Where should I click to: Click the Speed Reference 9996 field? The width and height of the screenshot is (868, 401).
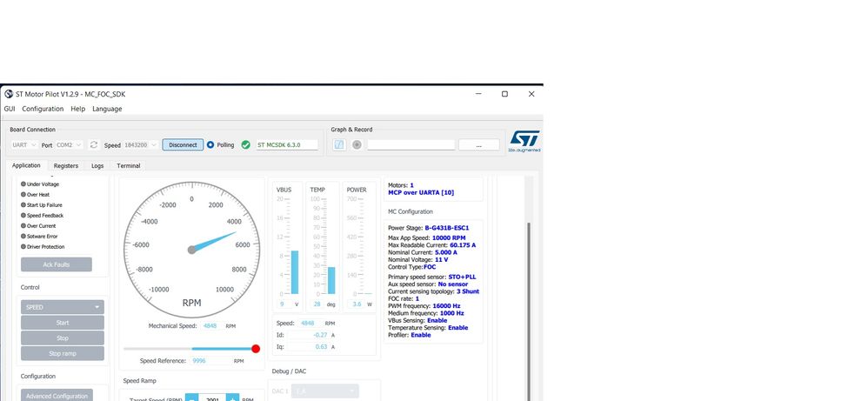point(210,361)
